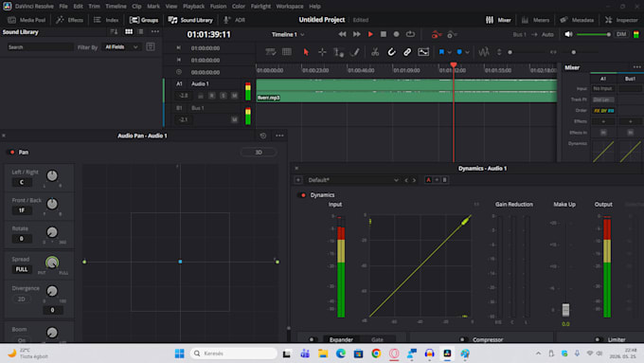644x363 pixels.
Task: Open the Dynamics preset Default dropdown
Action: (x=353, y=180)
